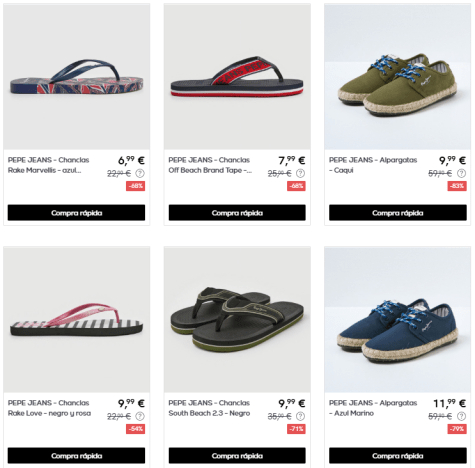Click the help icon beside Off Beach Brand Tape original price
Image resolution: width=475 pixels, height=468 pixels.
tap(300, 173)
